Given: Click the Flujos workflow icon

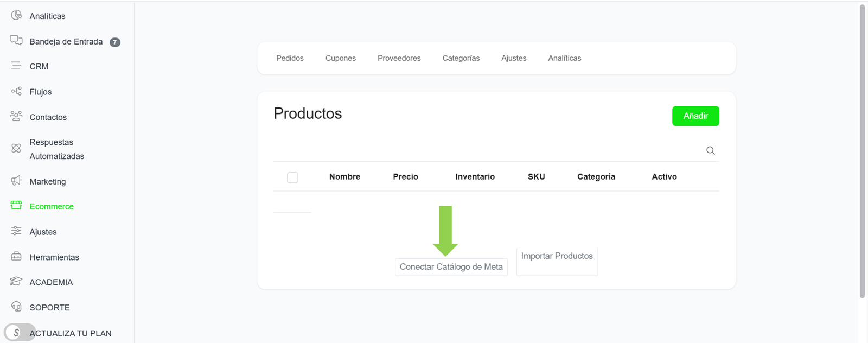Looking at the screenshot, I should click(16, 91).
